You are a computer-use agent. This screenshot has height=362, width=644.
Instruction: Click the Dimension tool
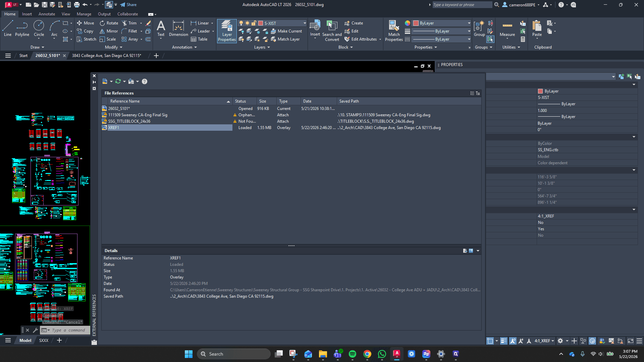178,29
